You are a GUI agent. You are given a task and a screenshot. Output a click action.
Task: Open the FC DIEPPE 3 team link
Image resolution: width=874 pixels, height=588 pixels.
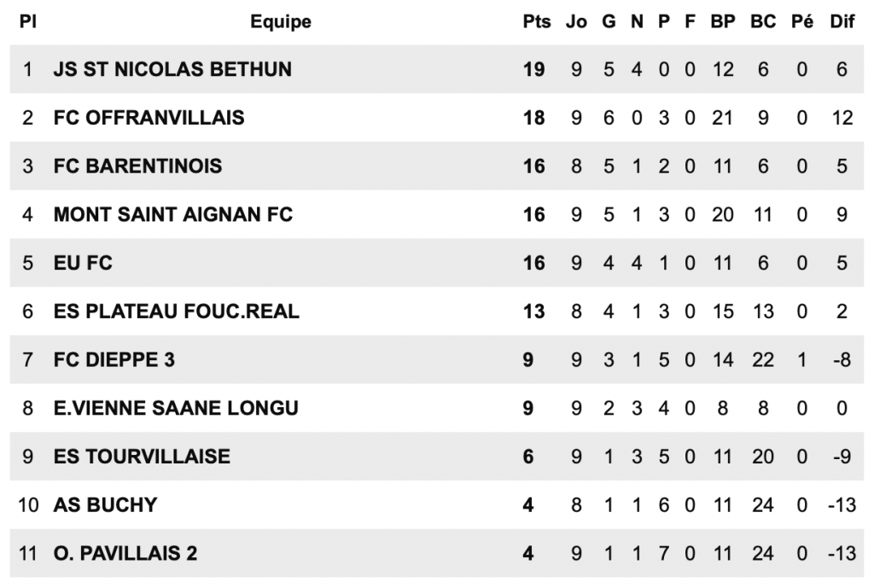pos(114,360)
